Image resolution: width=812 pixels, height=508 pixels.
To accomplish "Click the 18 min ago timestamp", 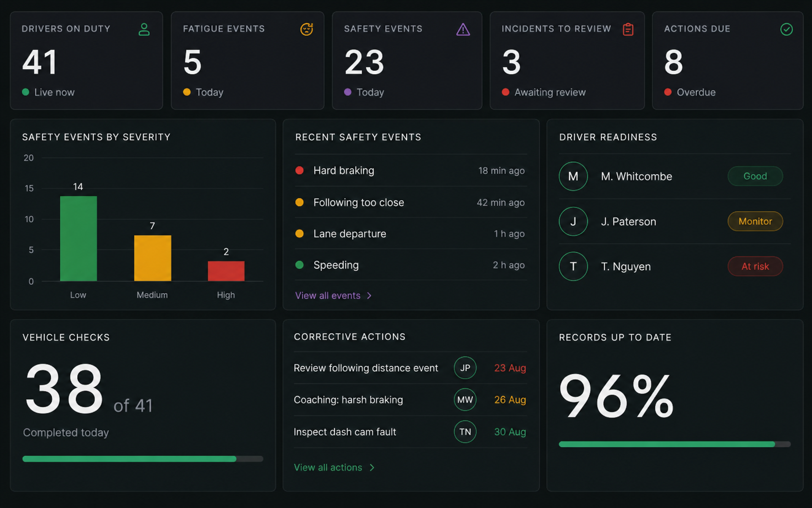I will tap(501, 171).
